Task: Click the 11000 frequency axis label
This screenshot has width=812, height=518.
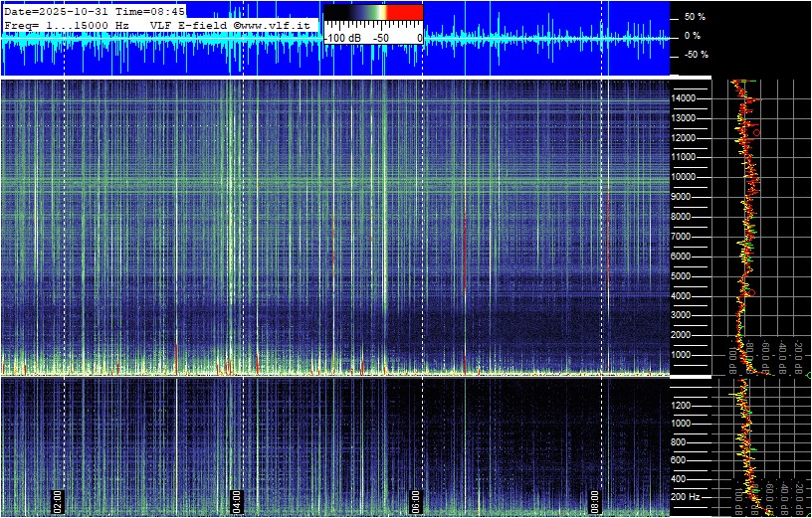Action: [x=683, y=157]
